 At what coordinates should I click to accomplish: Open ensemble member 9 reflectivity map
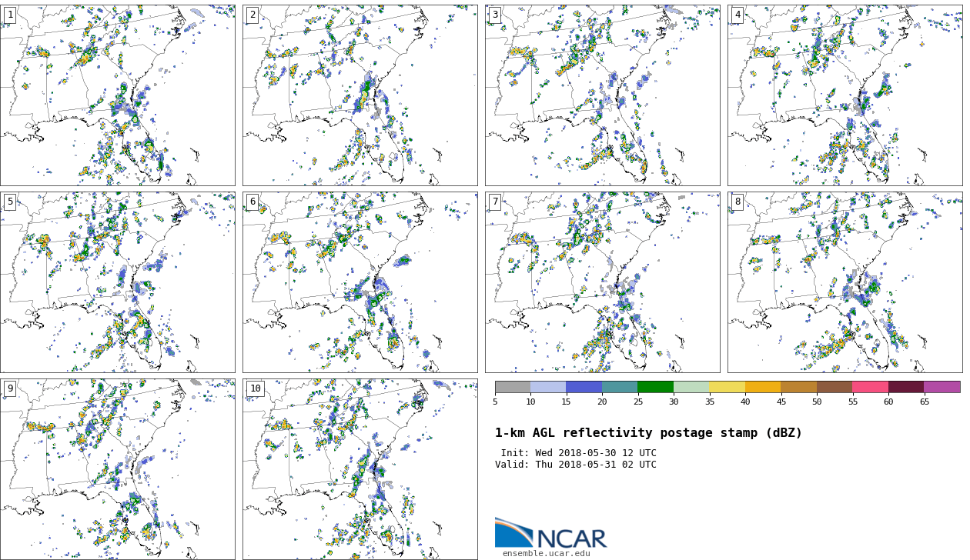click(118, 469)
